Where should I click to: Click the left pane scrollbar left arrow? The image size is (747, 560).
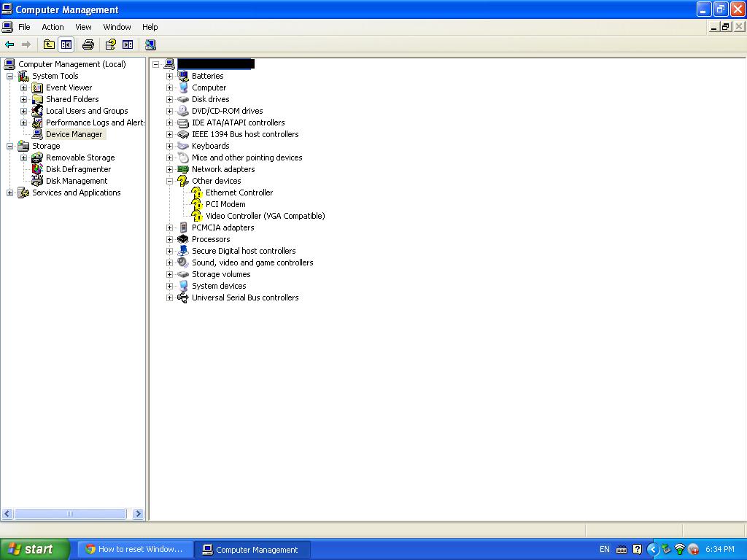point(7,514)
